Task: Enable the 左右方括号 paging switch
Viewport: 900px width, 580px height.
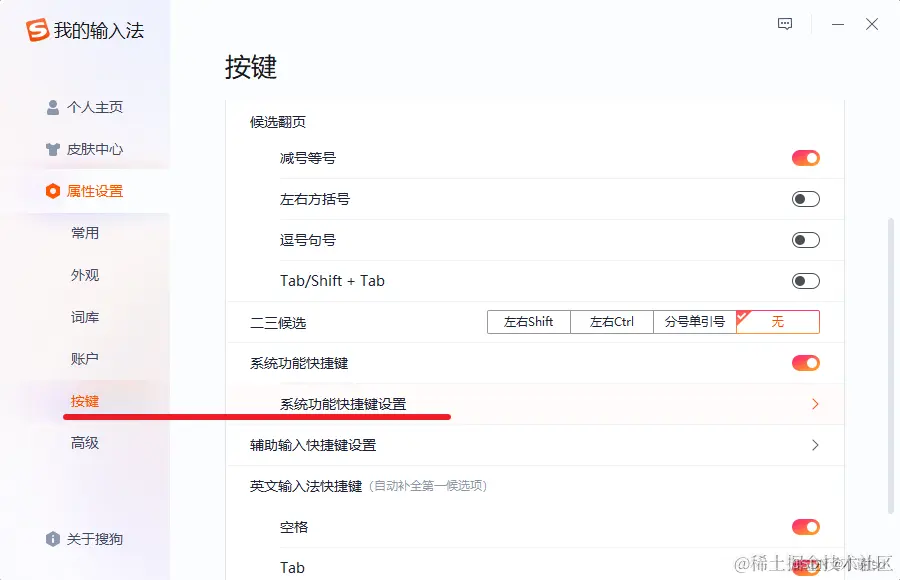Action: point(805,199)
